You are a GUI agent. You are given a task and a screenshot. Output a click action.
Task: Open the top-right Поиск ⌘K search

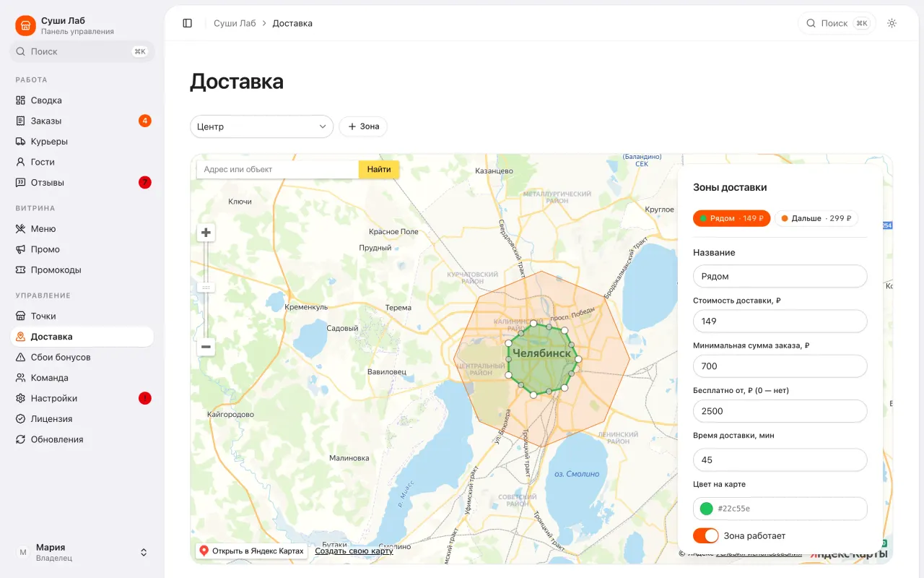click(x=837, y=23)
